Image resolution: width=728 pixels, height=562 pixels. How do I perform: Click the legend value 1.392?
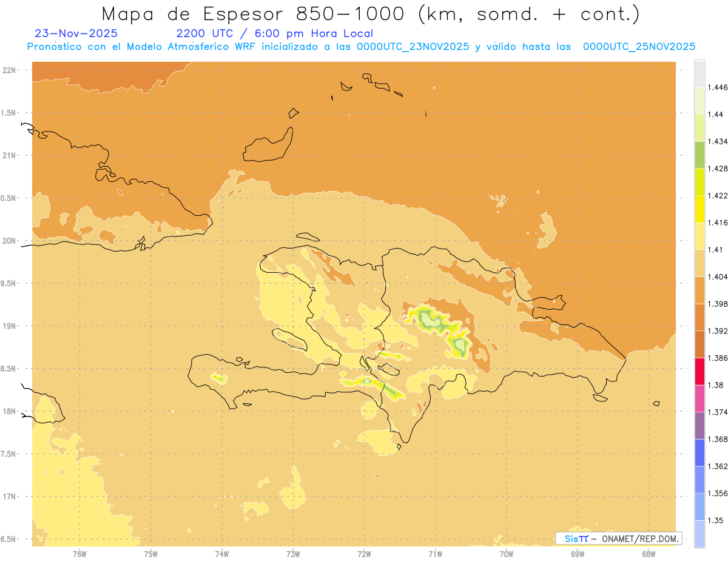(x=719, y=331)
